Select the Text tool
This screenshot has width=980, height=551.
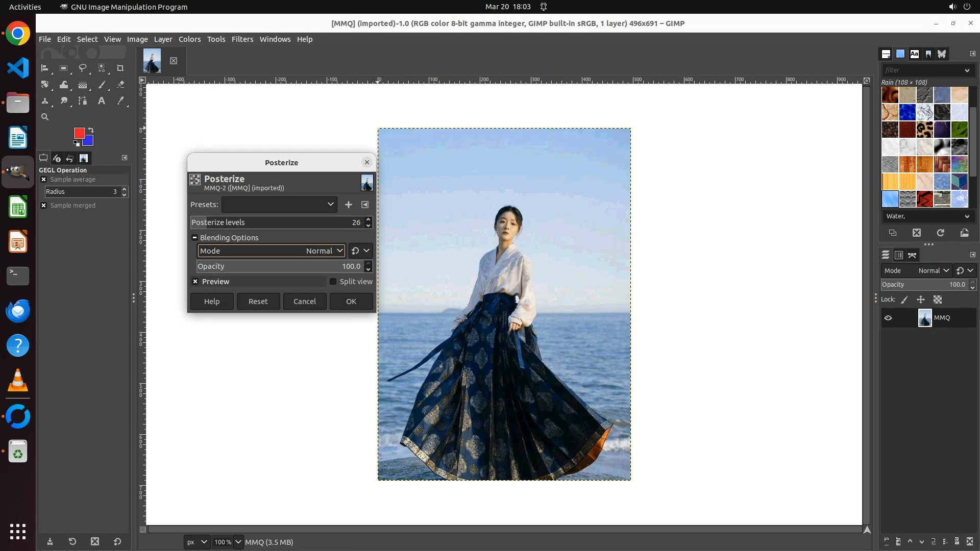102,101
